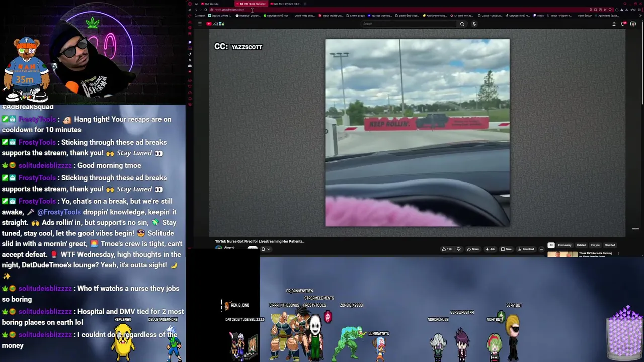This screenshot has height=362, width=644.
Task: Select the Related filter chip
Action: (581, 245)
